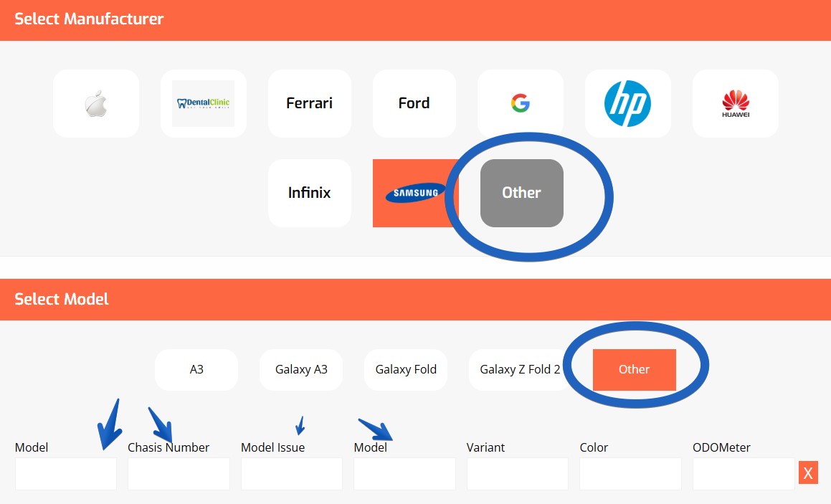Click the Color input field
The image size is (831, 504).
(x=631, y=474)
